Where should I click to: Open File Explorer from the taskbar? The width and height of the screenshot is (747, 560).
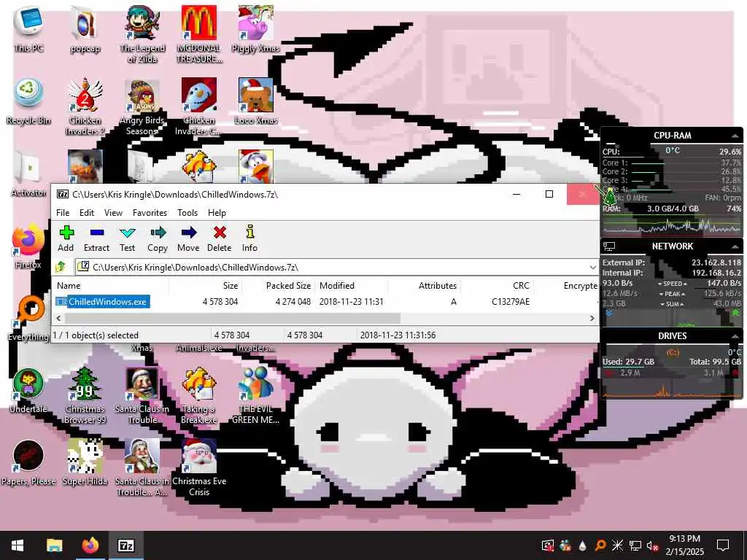tap(54, 545)
